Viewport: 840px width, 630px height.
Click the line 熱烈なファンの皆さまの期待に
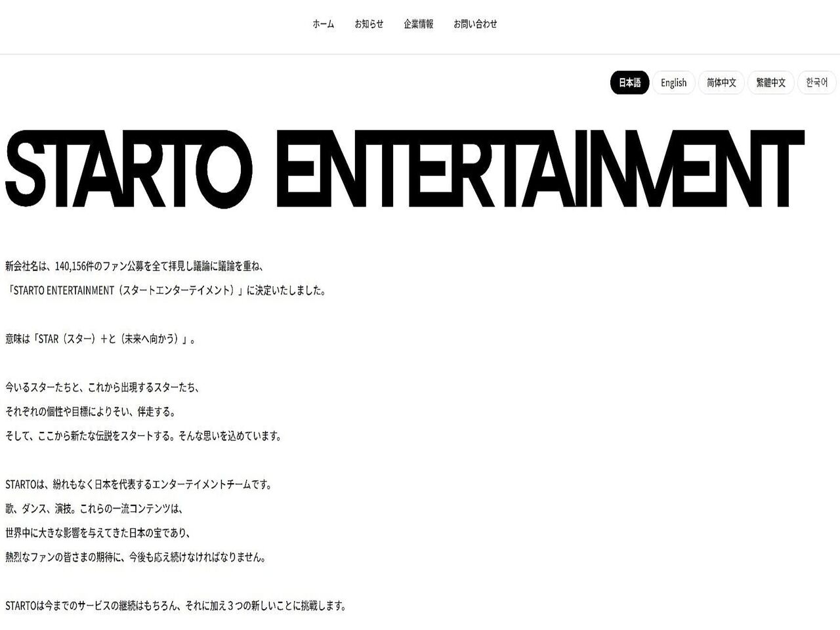(x=136, y=557)
